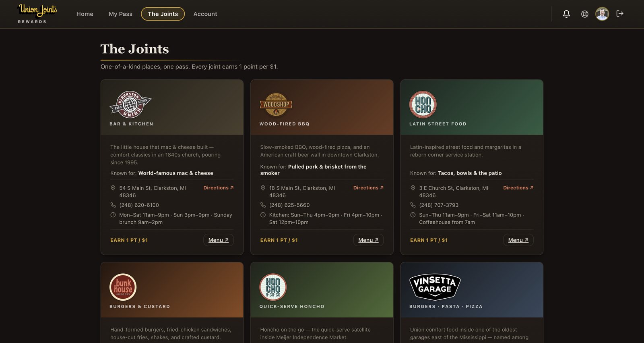Click the log out icon

click(x=620, y=14)
